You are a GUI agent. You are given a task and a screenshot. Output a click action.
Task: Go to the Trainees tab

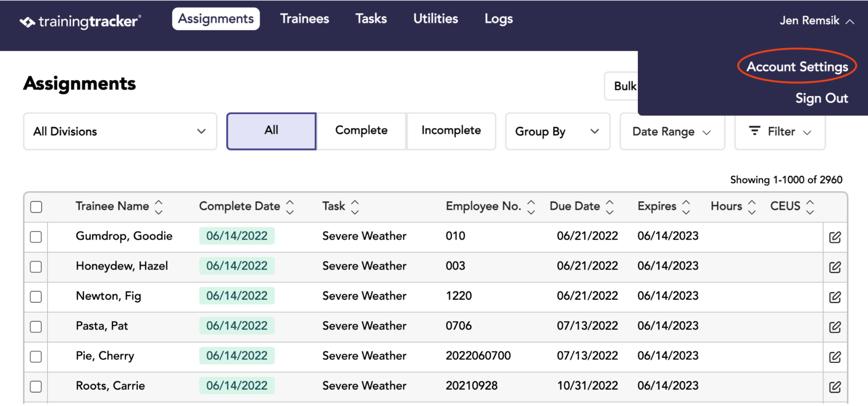(304, 19)
